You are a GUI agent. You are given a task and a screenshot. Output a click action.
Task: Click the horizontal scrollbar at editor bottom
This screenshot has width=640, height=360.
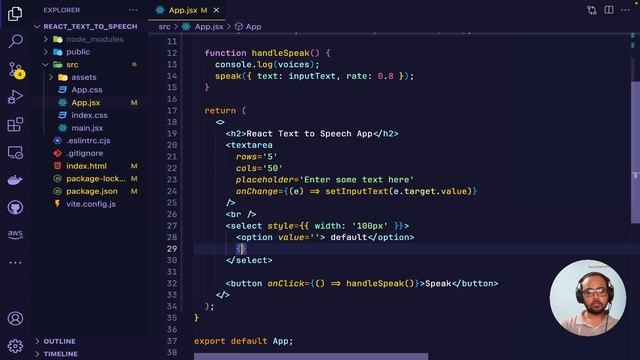tap(311, 357)
